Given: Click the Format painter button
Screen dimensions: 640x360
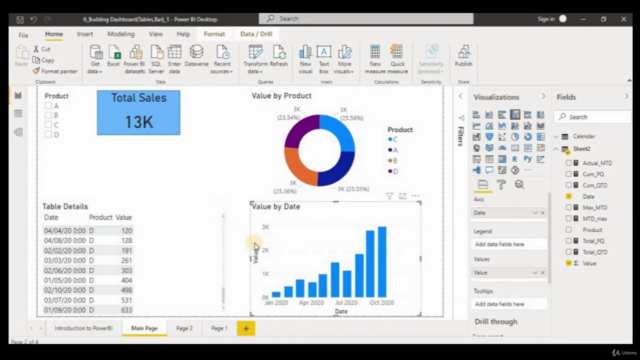Looking at the screenshot, I should [55, 71].
